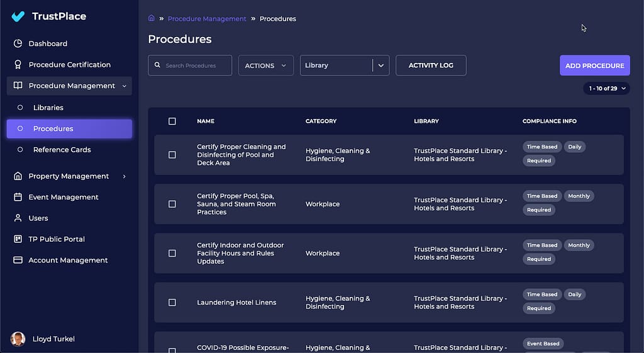Open the Library filter combo box
644x353 pixels.
click(345, 65)
